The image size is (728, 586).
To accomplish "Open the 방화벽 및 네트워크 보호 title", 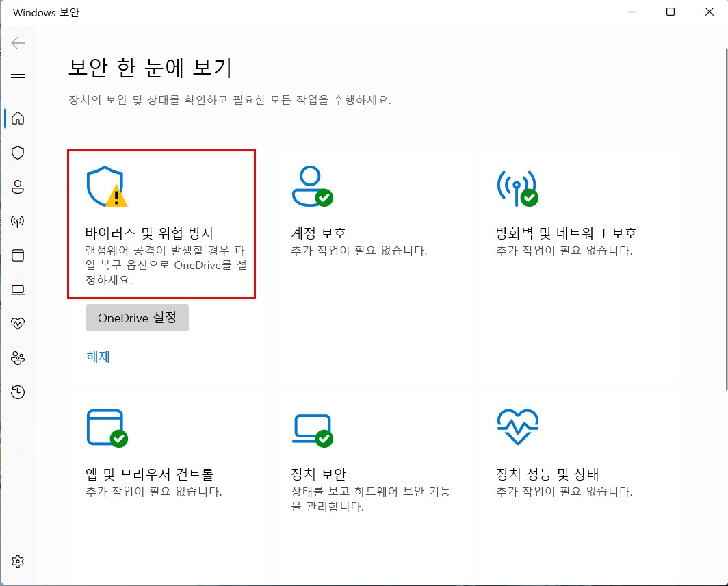I will (566, 233).
